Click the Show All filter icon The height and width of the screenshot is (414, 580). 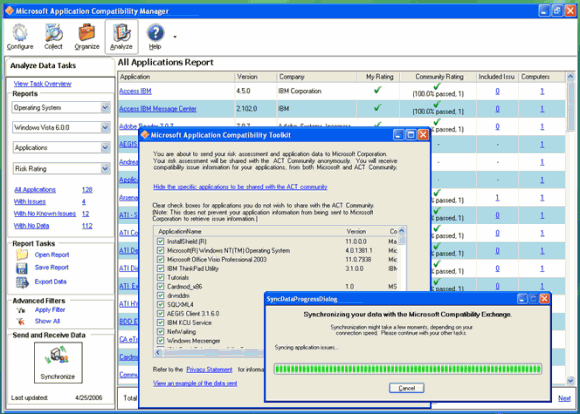21,321
